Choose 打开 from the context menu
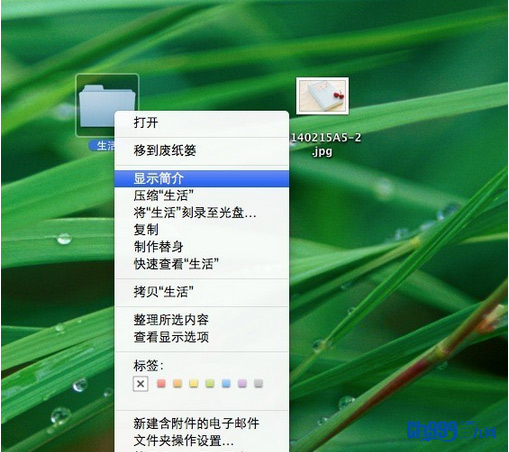This screenshot has height=452, width=509. pos(202,123)
